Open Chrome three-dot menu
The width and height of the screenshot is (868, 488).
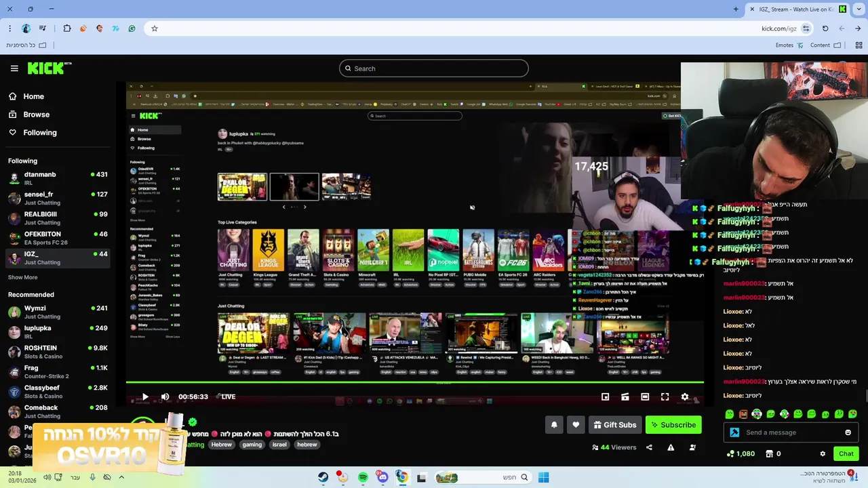click(9, 28)
